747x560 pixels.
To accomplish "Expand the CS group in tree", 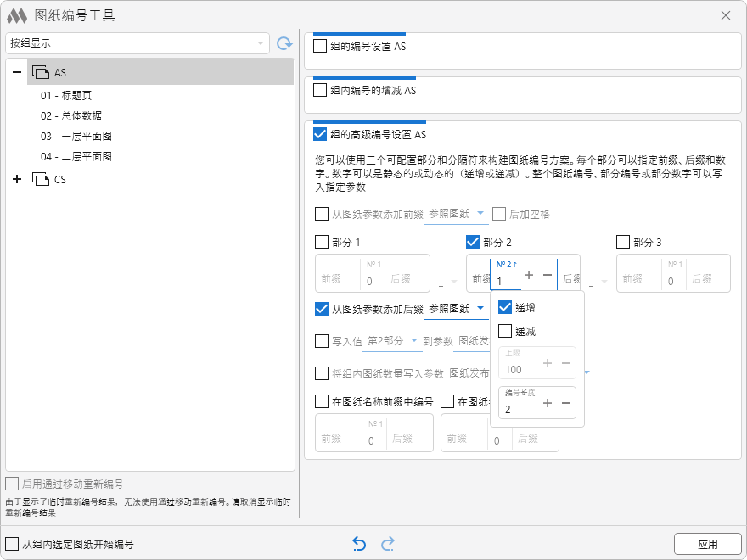I will 17,179.
